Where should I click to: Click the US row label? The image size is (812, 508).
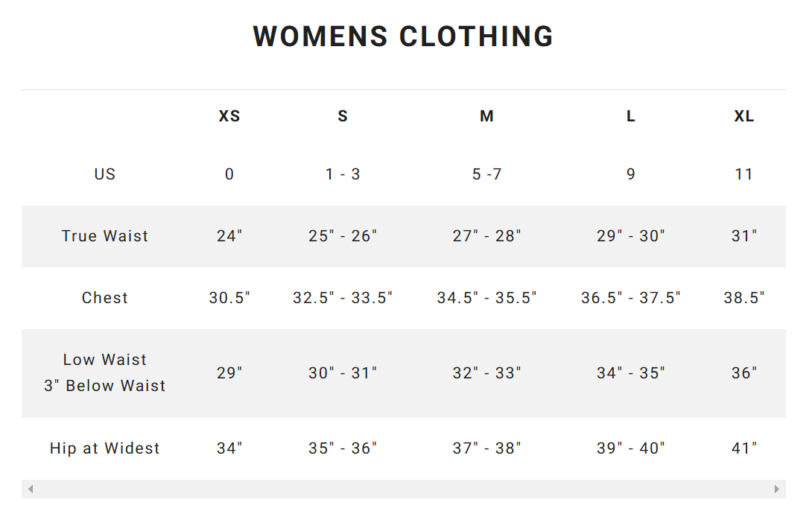104,174
